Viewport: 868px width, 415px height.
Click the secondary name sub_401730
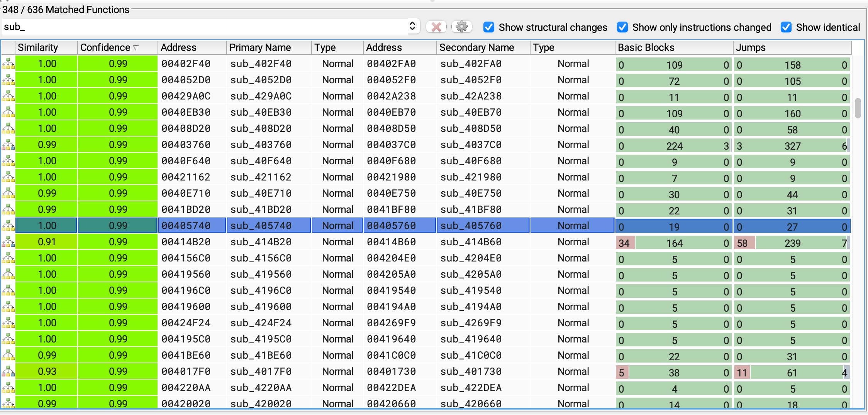pos(471,371)
